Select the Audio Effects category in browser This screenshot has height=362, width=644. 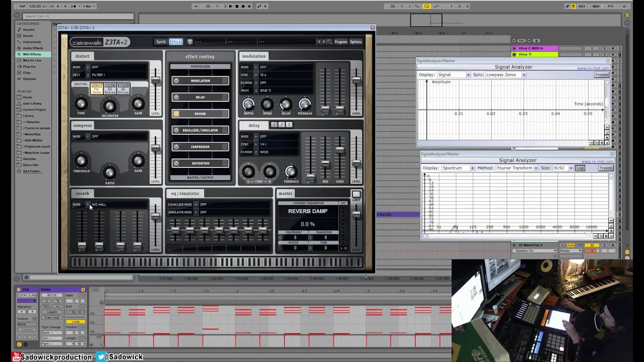coord(33,48)
